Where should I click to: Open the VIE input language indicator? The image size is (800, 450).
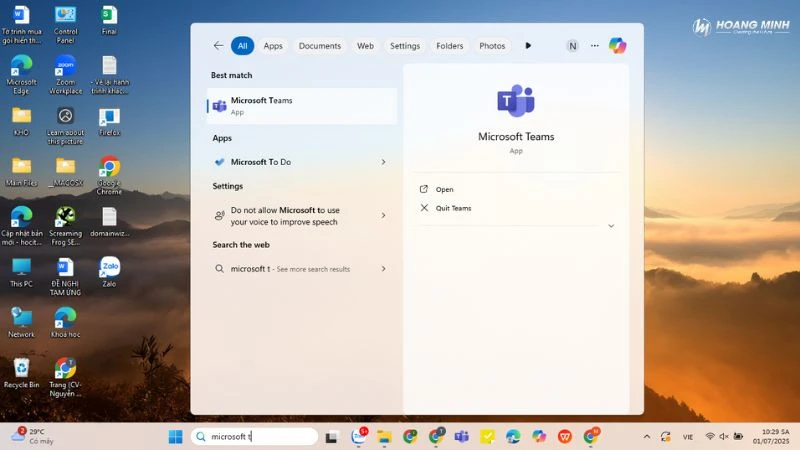pos(688,437)
